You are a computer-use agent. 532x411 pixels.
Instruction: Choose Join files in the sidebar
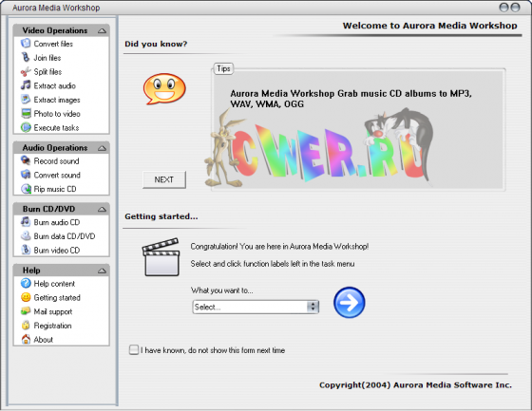(x=47, y=58)
